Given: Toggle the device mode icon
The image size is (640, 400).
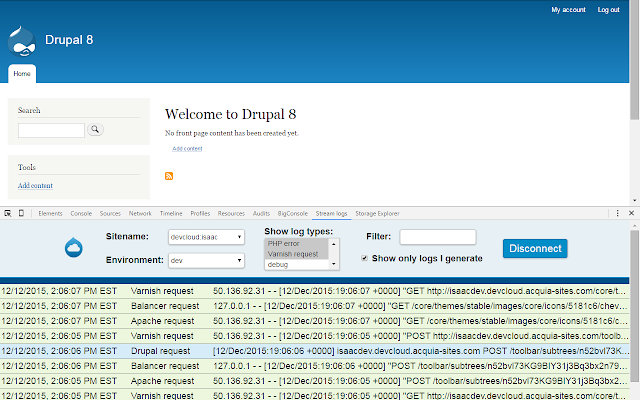Looking at the screenshot, I should point(21,213).
